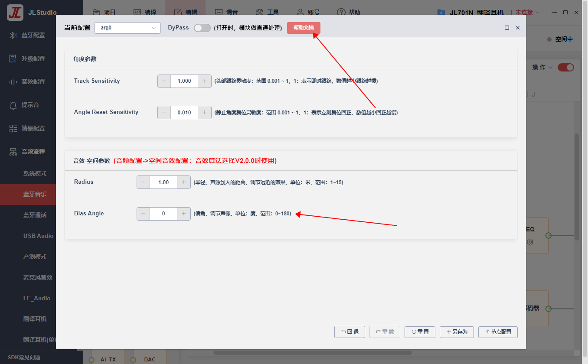The image size is (588, 364).
Task: Decrease Bias Angle with minus button
Action: coord(143,214)
